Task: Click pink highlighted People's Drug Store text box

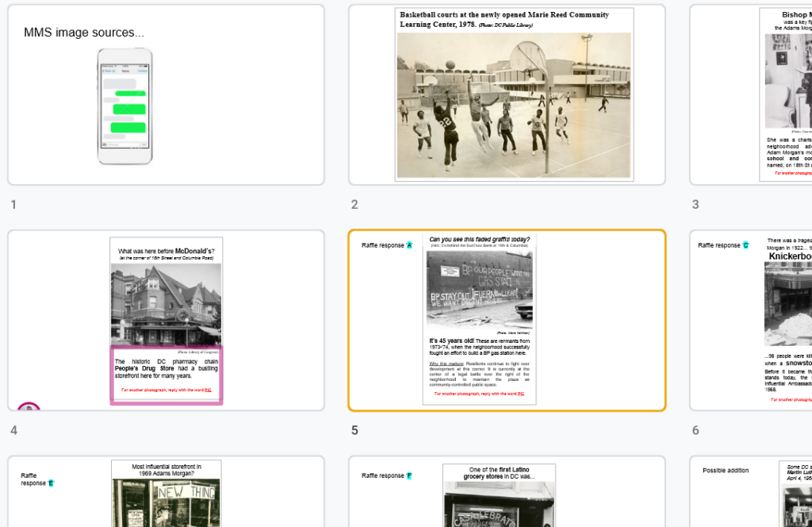Action: [167, 375]
